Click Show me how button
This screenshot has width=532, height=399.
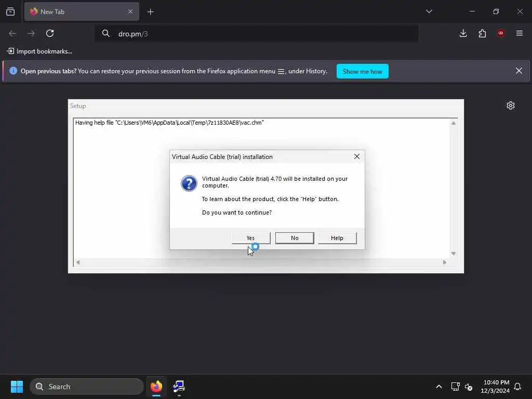(x=362, y=71)
